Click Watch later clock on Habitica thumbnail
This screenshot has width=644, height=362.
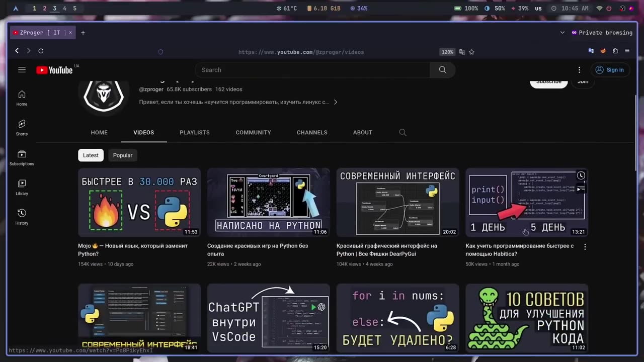coord(581,175)
